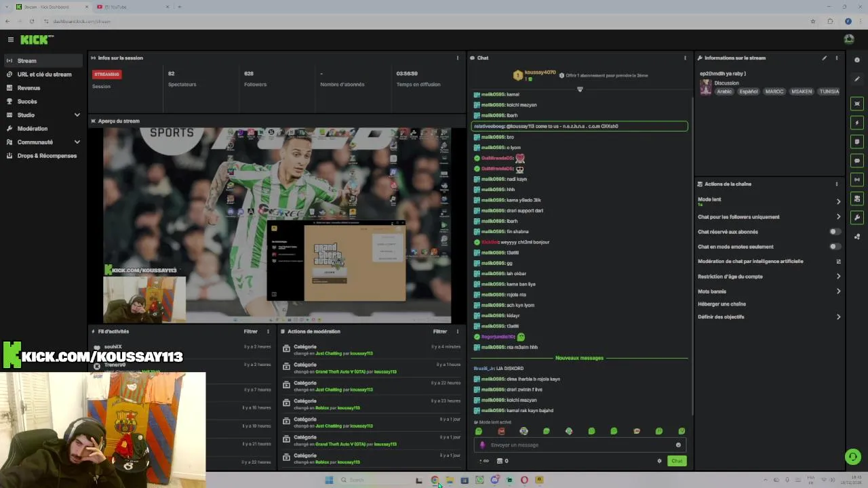Click the Discussion category thumbnail
The height and width of the screenshot is (488, 868).
(706, 87)
